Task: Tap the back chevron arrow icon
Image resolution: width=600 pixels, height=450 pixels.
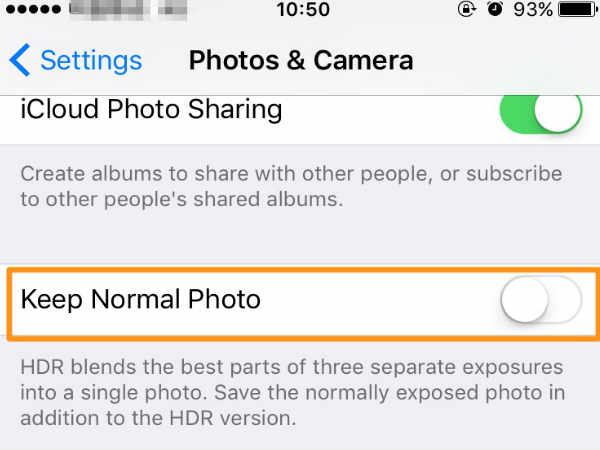Action: coord(20,60)
